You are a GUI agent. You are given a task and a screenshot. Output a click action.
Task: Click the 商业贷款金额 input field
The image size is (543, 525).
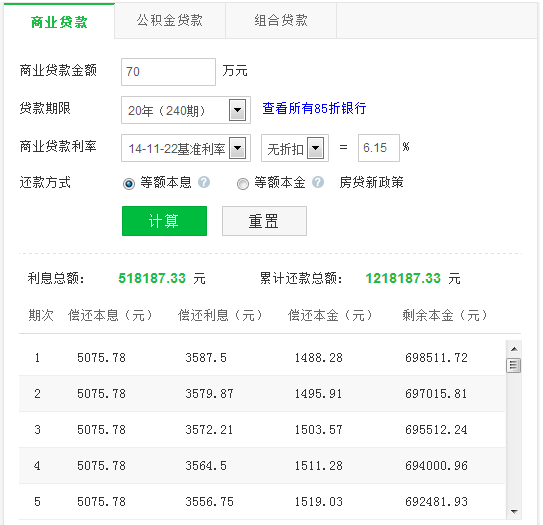tap(168, 72)
